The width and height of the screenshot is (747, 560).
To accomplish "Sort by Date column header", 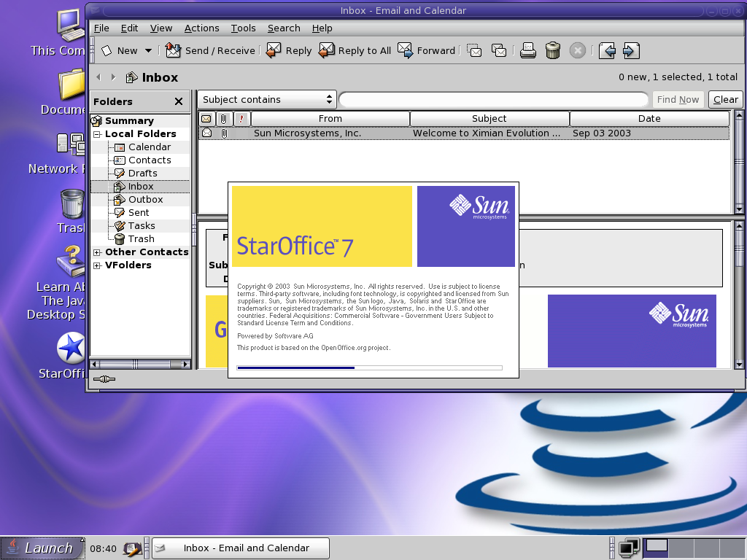I will point(649,119).
